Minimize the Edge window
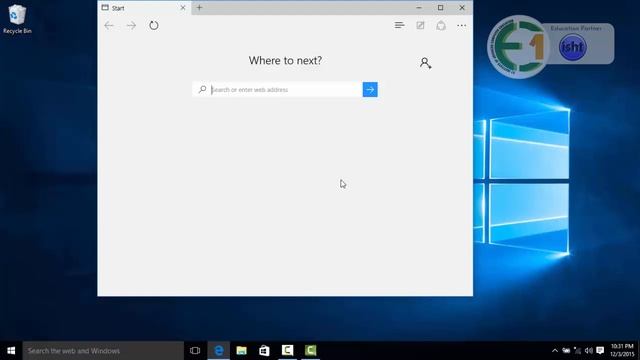 [x=419, y=7]
